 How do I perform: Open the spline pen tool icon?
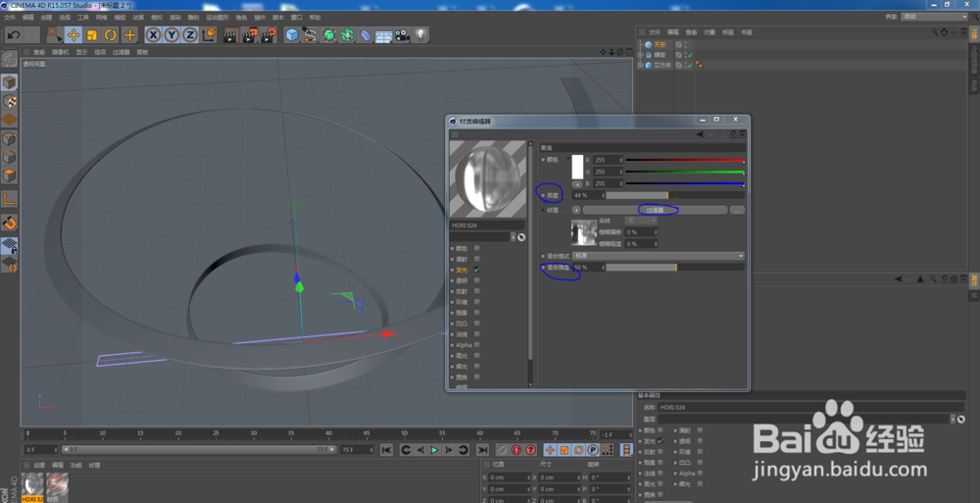[310, 35]
